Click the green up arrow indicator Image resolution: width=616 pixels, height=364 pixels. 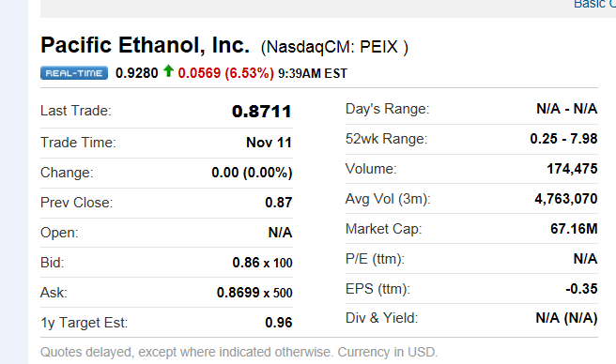click(168, 71)
